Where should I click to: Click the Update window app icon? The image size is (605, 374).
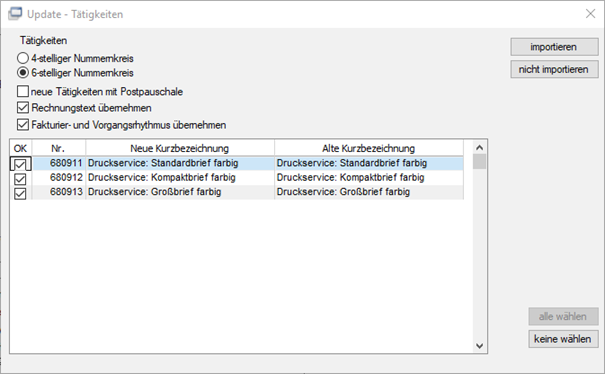point(15,14)
